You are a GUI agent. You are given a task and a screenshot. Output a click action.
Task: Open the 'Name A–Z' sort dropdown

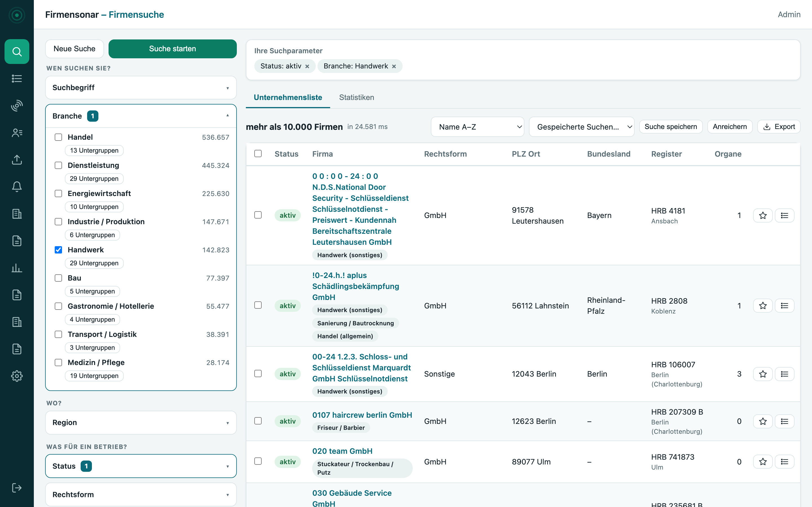(x=477, y=127)
